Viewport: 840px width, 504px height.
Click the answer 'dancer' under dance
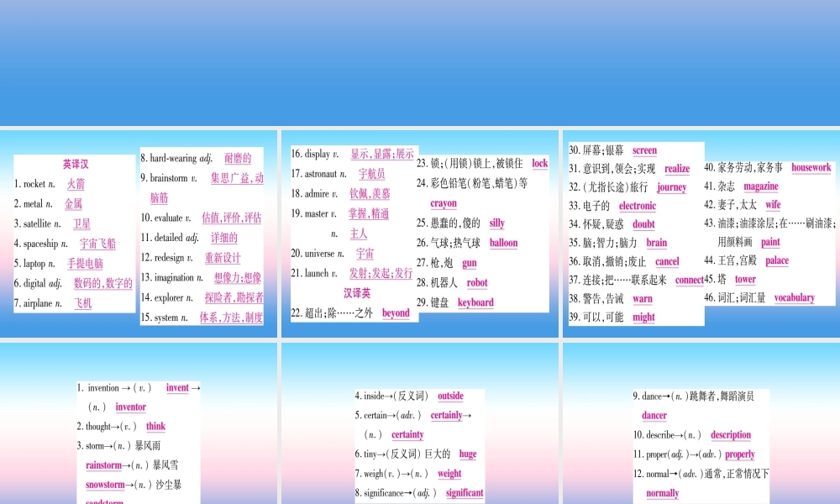coord(654,416)
